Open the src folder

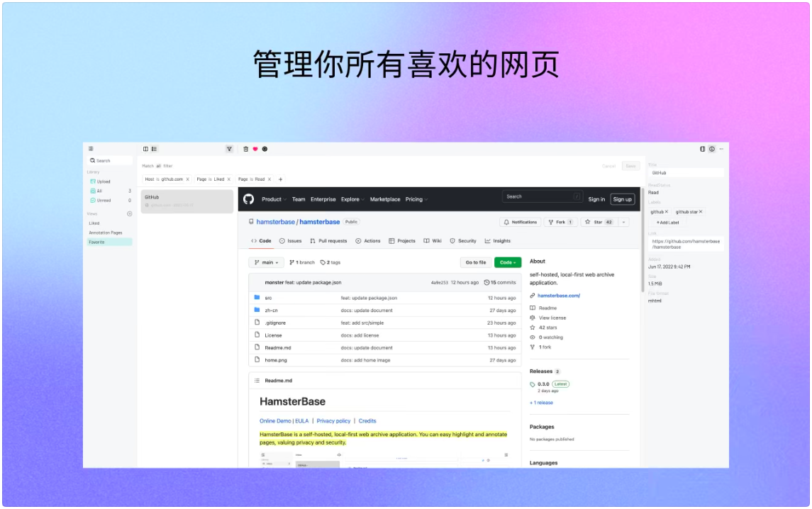coord(268,298)
